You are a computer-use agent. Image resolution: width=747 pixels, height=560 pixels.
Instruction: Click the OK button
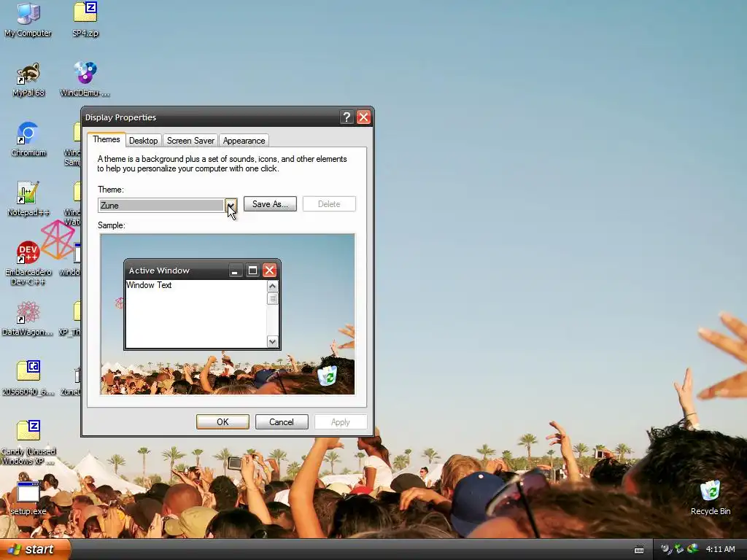click(x=222, y=422)
